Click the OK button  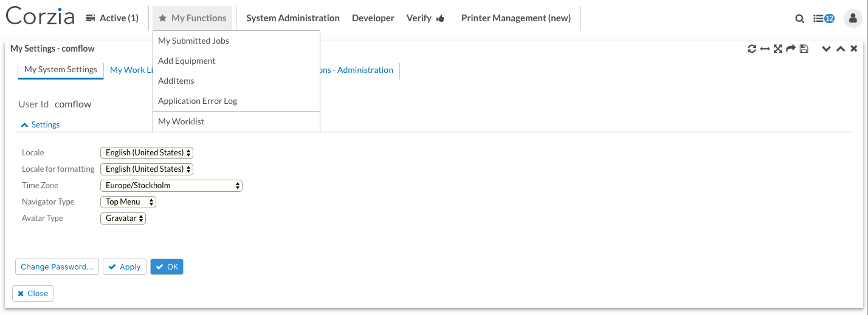pyautogui.click(x=167, y=267)
